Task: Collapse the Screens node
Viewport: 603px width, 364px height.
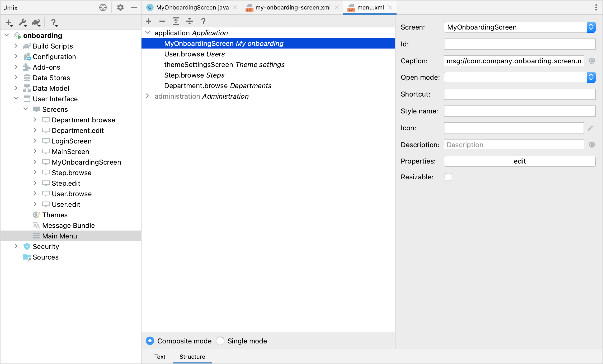Action: [26, 109]
